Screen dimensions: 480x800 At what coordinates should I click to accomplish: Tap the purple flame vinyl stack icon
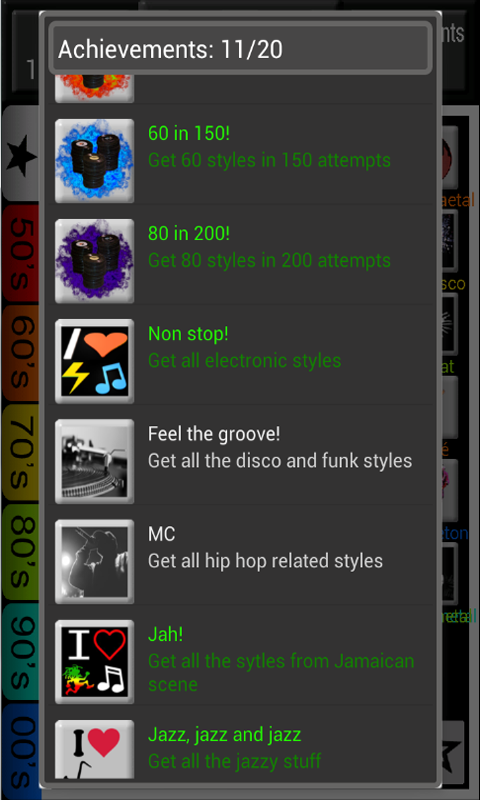(94, 261)
